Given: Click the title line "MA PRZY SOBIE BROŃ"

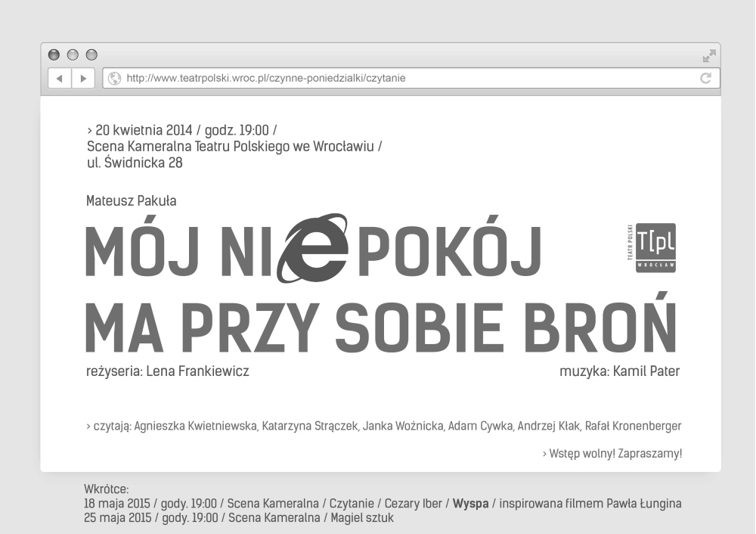Looking at the screenshot, I should point(381,323).
